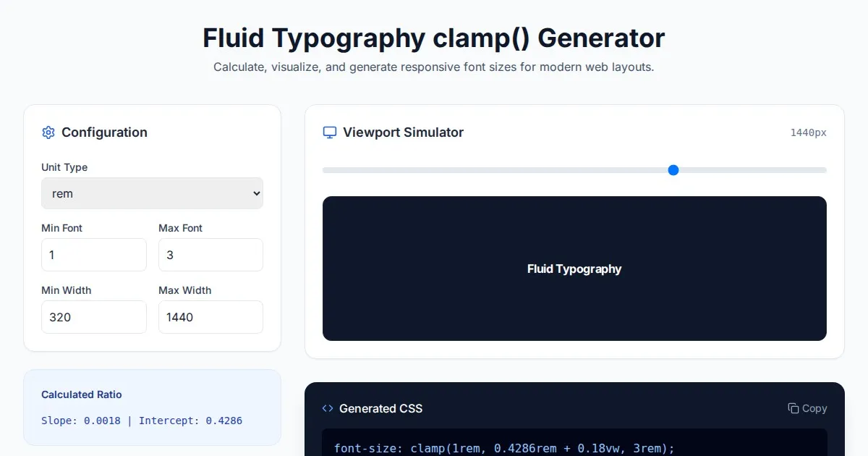Viewport: 868px width, 456px height.
Task: Click the monitor icon beside Viewport Simulator
Action: click(330, 132)
